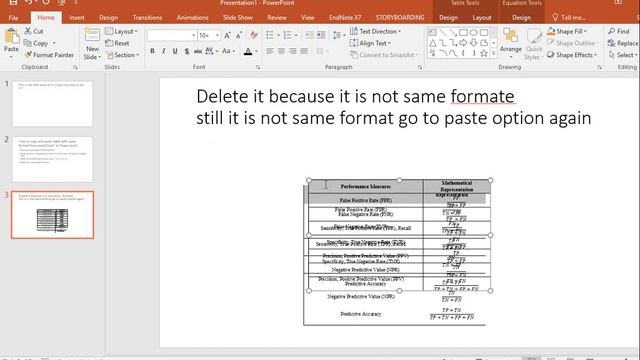Open Shape Effects dropdown
640x360 pixels.
[x=571, y=55]
